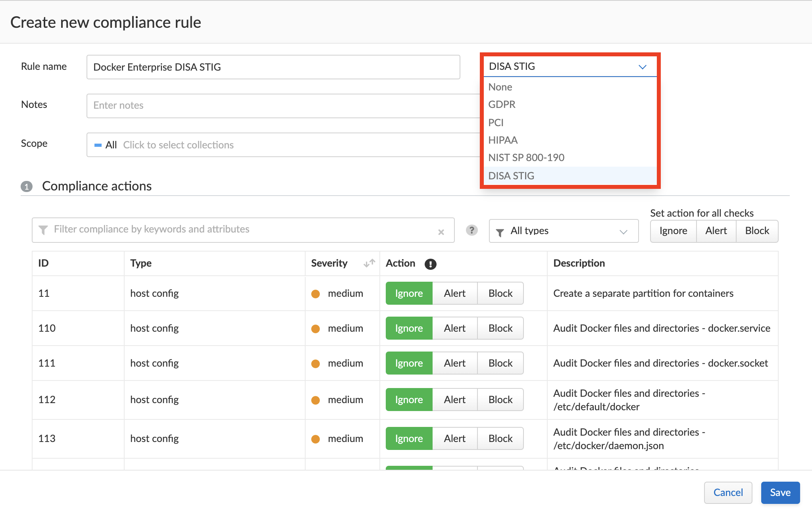Set rule 11 action to Alert
This screenshot has width=812, height=515.
pos(455,294)
